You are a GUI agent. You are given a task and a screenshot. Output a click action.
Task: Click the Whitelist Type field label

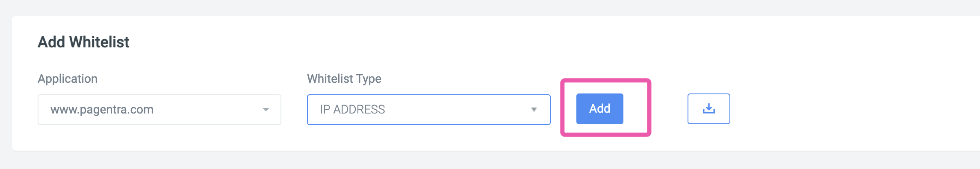[344, 79]
